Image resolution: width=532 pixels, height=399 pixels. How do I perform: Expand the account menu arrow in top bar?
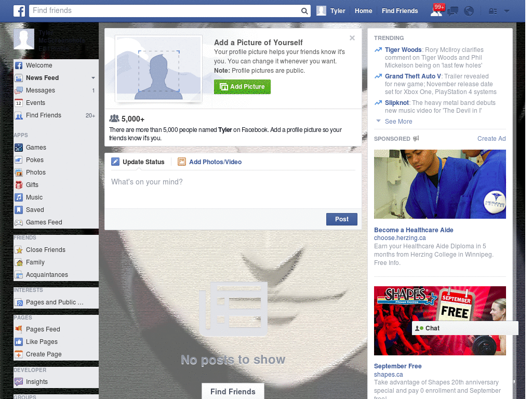coord(507,11)
